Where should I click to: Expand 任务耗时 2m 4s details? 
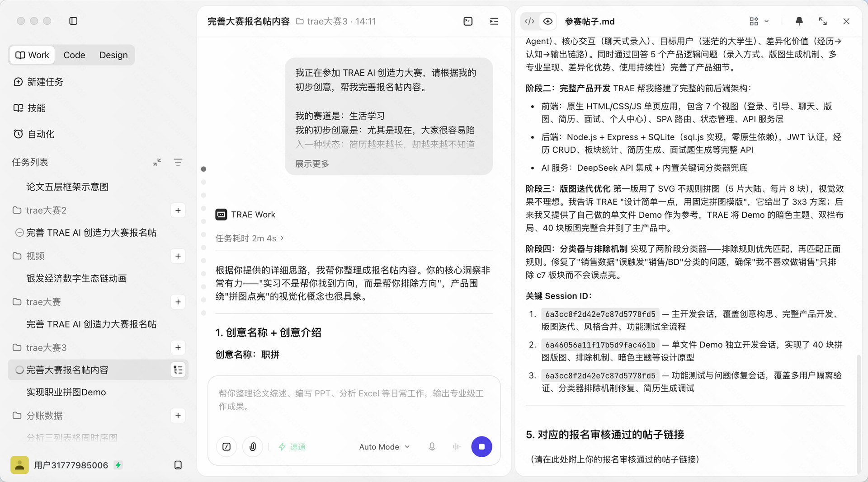pos(249,238)
